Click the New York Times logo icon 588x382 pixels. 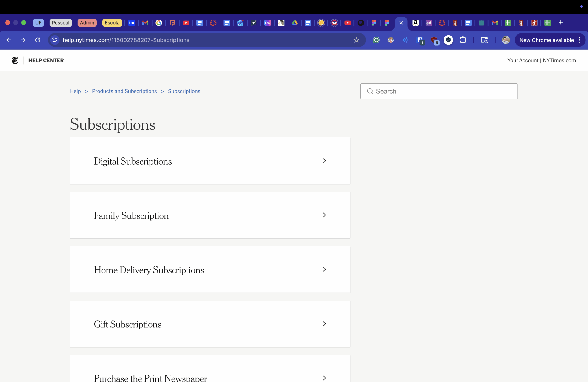click(15, 61)
